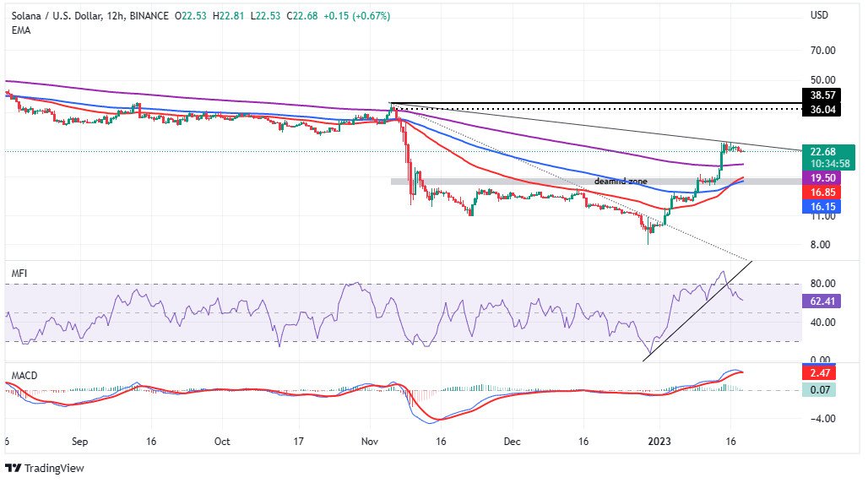Click the MFI 40.00 axis label
The width and height of the screenshot is (868, 483).
point(822,323)
